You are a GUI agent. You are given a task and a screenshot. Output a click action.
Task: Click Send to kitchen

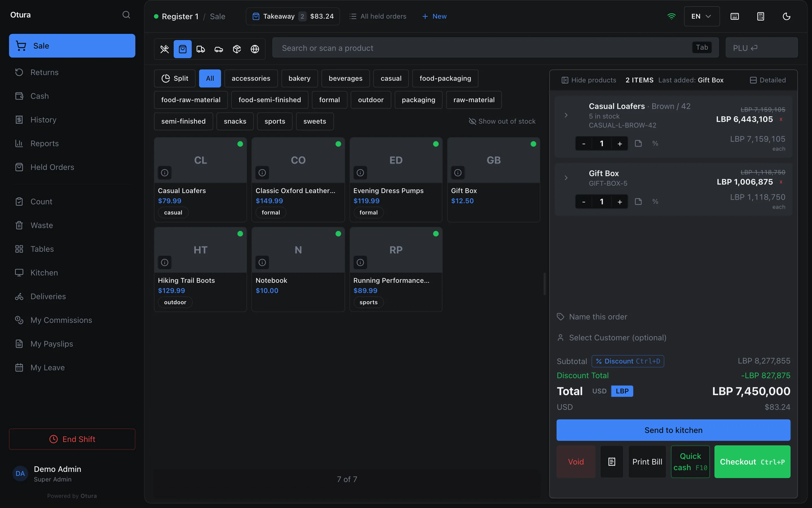coord(673,430)
